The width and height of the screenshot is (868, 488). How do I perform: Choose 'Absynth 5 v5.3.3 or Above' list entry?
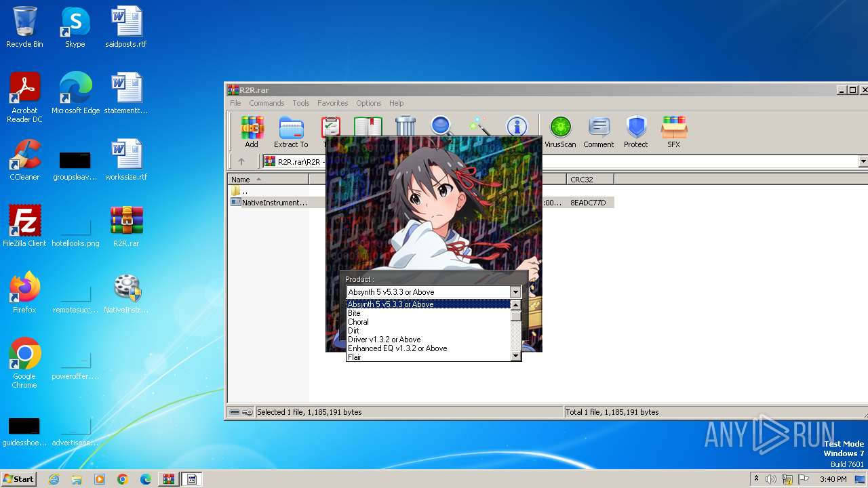coord(428,304)
